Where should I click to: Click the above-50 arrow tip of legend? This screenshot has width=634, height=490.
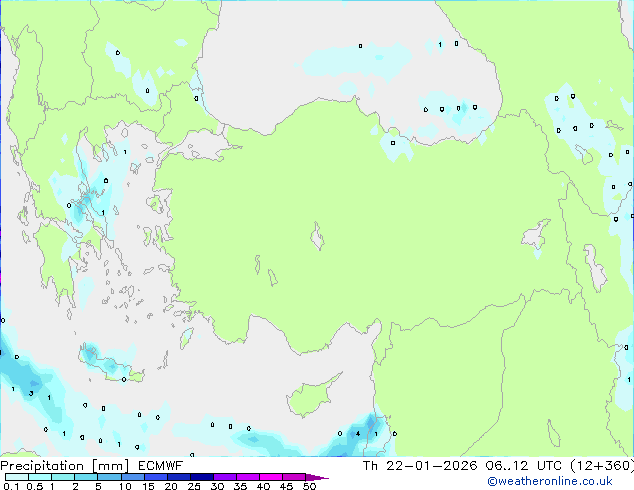point(317,477)
